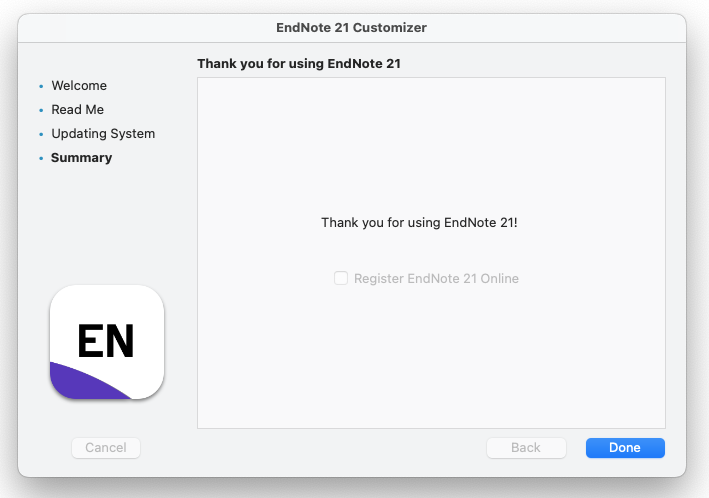This screenshot has height=498, width=709.
Task: Click the bullet beside Updating System
Action: pos(41,134)
